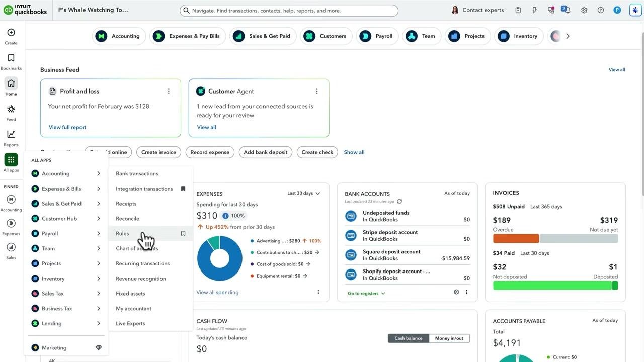Viewport: 644px width, 362px height.
Task: Expand the Payroll submenu in All Apps
Action: [99, 233]
